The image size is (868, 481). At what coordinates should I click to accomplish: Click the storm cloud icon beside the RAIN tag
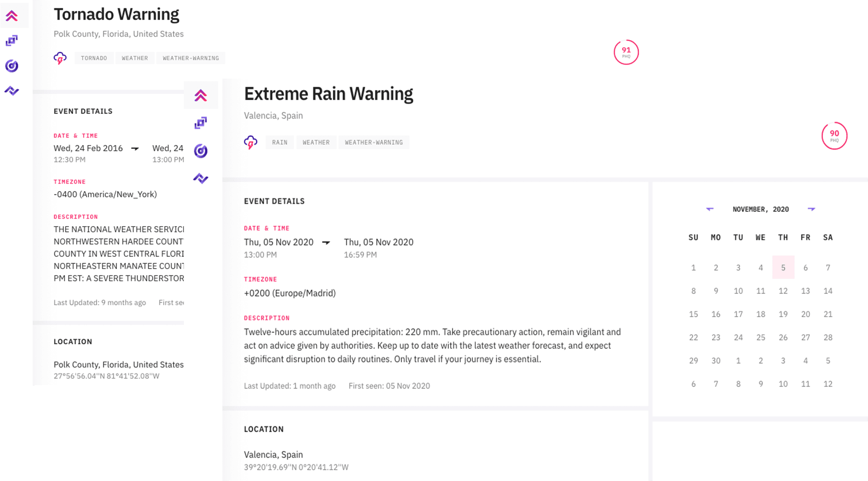(x=251, y=143)
